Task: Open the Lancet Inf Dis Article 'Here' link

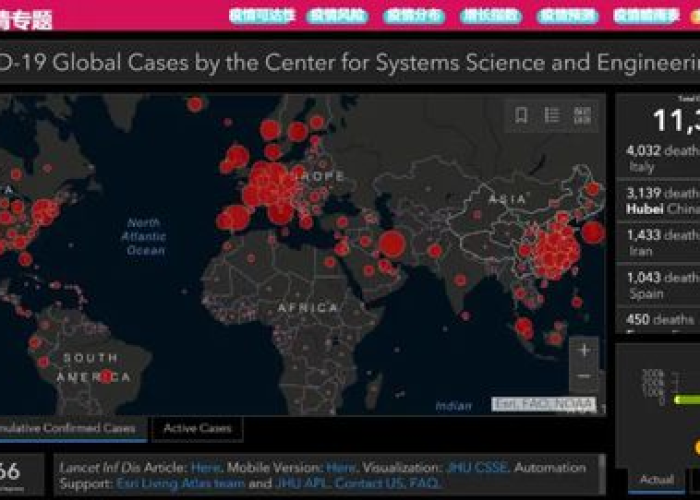Action: click(205, 468)
